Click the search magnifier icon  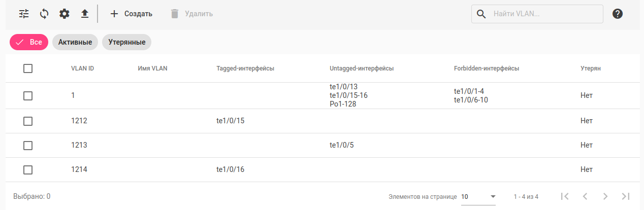(x=481, y=14)
